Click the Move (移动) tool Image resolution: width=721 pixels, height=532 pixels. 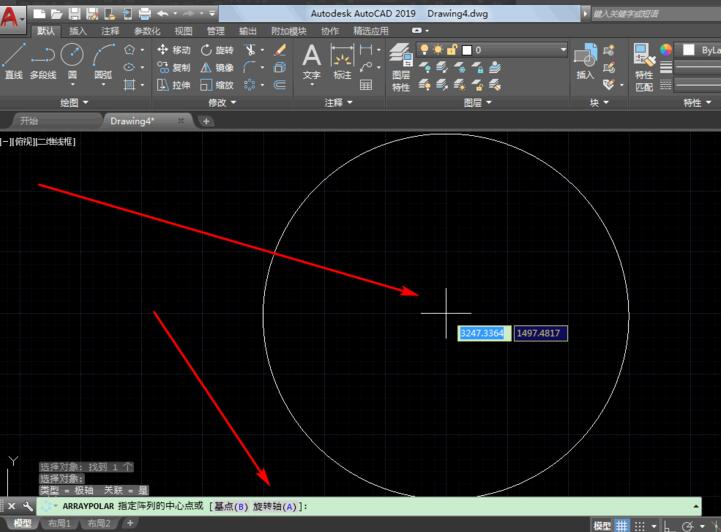pos(173,50)
